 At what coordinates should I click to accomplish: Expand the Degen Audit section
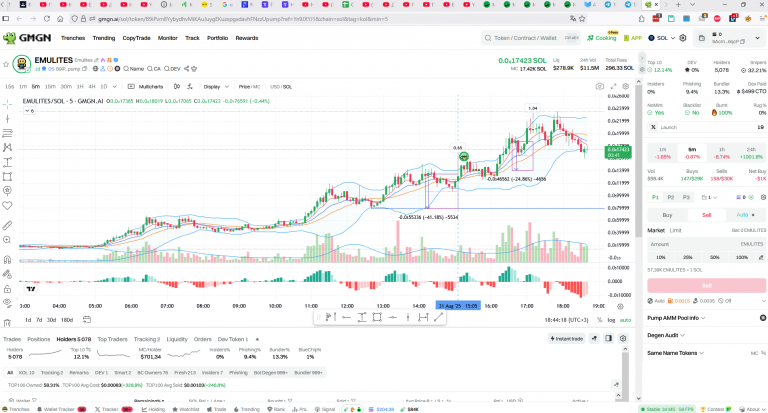[x=666, y=335]
